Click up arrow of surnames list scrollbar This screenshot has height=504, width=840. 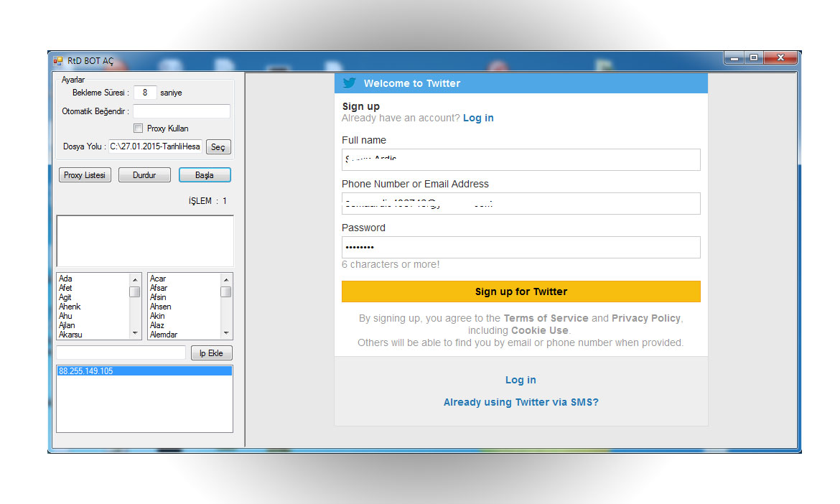(226, 279)
